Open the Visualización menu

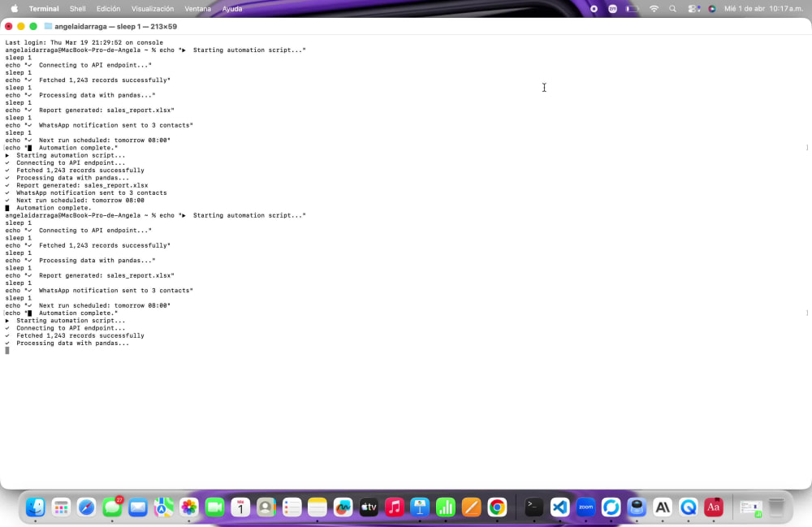pyautogui.click(x=153, y=9)
